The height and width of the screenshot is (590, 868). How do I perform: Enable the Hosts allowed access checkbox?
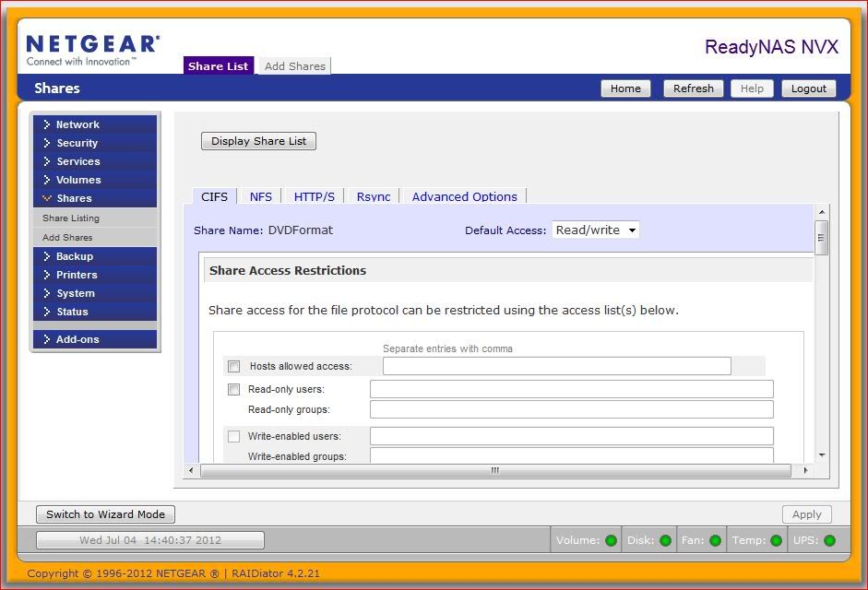point(234,366)
